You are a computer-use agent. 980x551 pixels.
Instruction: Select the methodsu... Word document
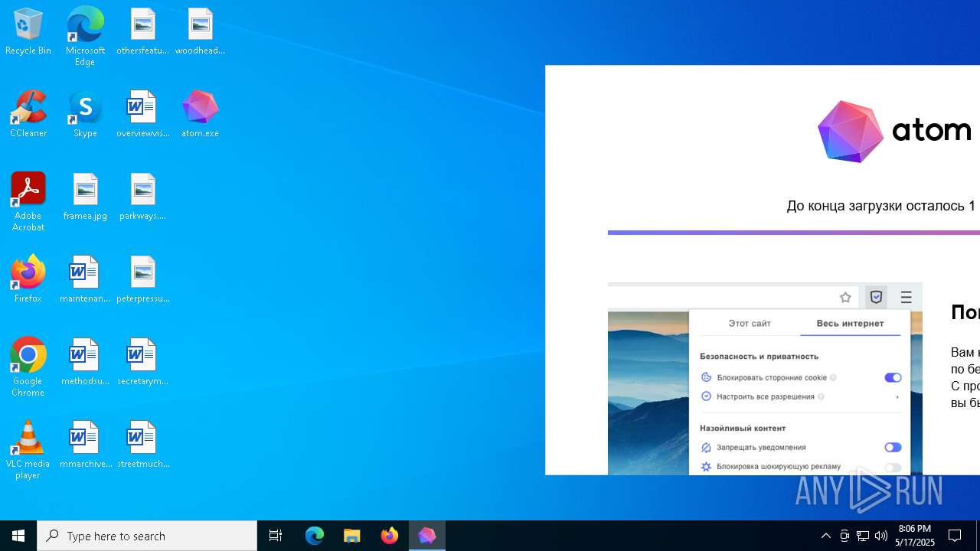[x=85, y=362]
